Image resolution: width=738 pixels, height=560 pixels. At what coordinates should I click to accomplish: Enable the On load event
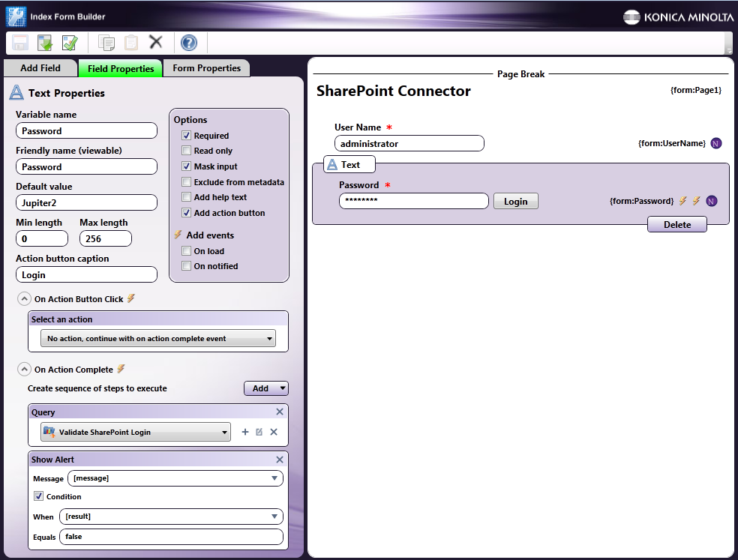[x=187, y=251]
